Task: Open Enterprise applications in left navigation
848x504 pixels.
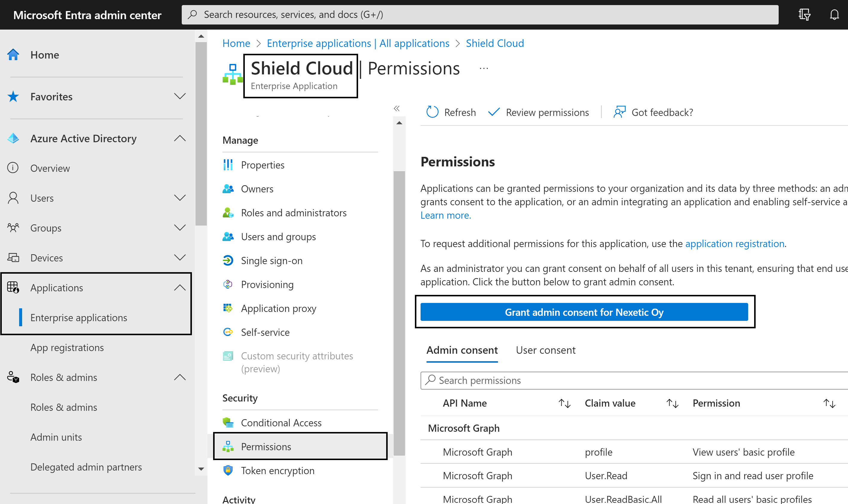Action: pyautogui.click(x=79, y=318)
